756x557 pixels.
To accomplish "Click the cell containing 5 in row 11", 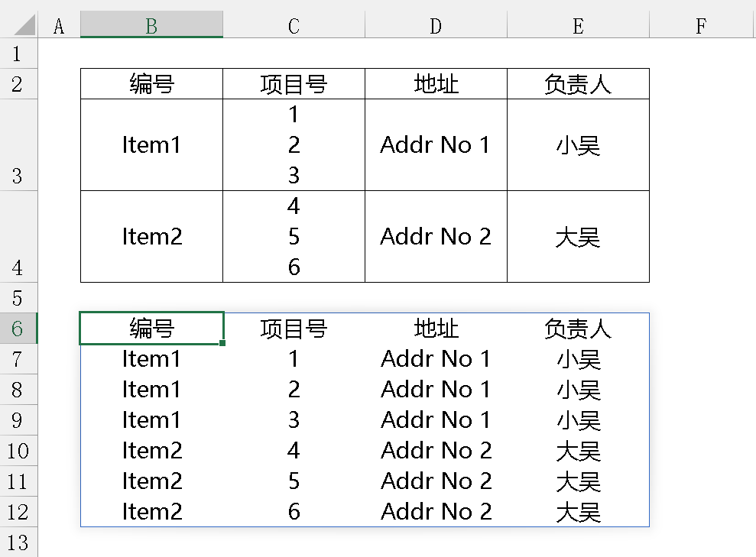I will pyautogui.click(x=294, y=481).
